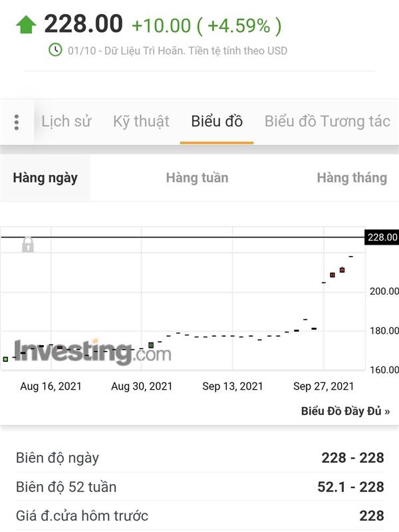Tap the green up-arrow price indicator

point(26,25)
